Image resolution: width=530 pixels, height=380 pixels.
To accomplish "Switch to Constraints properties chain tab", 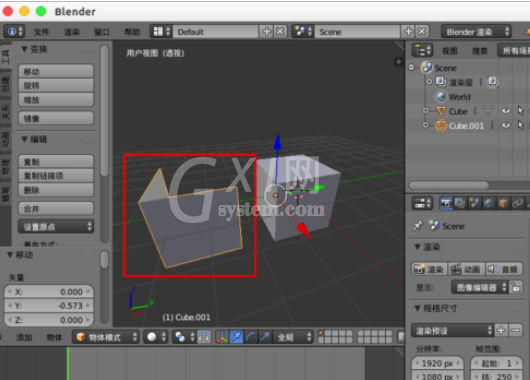I will coord(517,204).
